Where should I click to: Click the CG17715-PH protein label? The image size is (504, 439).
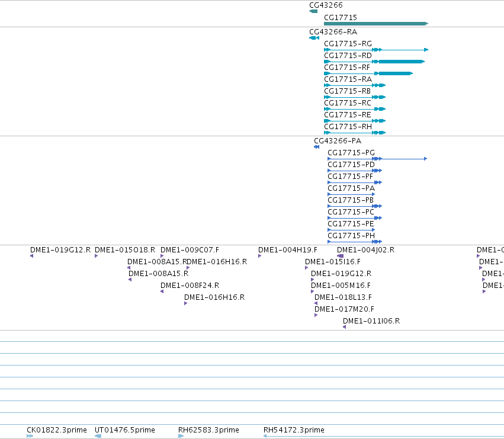click(351, 236)
